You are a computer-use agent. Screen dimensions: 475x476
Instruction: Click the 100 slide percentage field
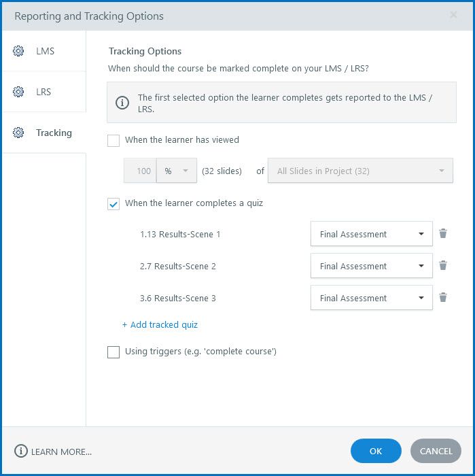click(x=141, y=171)
